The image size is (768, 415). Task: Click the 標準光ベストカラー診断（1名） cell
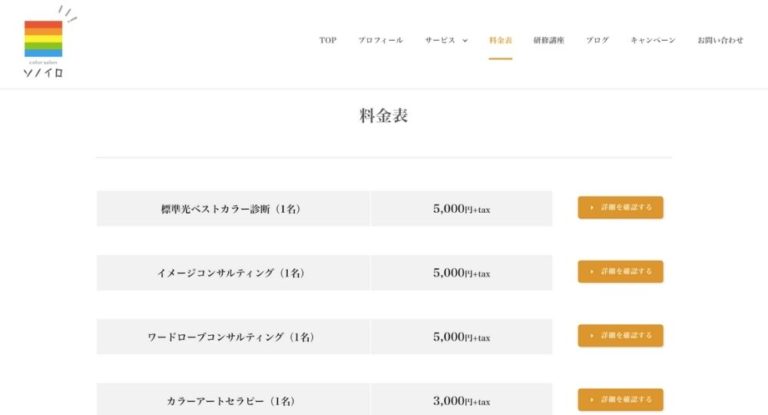(232, 209)
